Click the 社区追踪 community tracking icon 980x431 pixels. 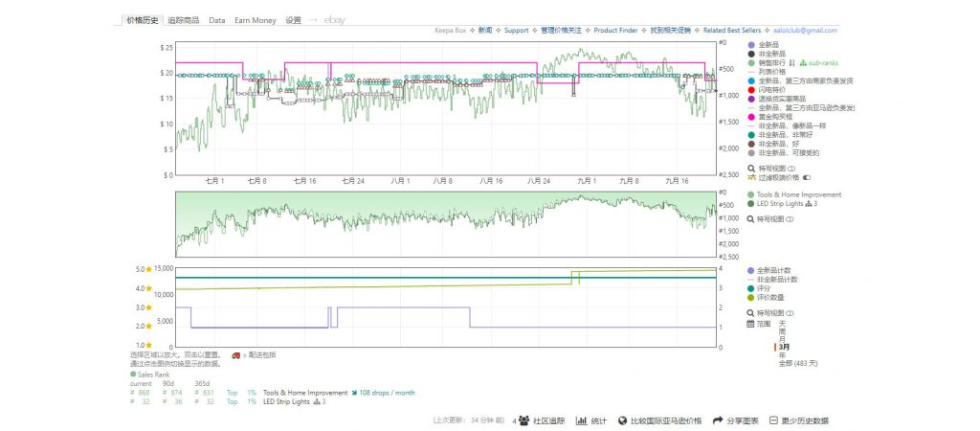pyautogui.click(x=523, y=420)
